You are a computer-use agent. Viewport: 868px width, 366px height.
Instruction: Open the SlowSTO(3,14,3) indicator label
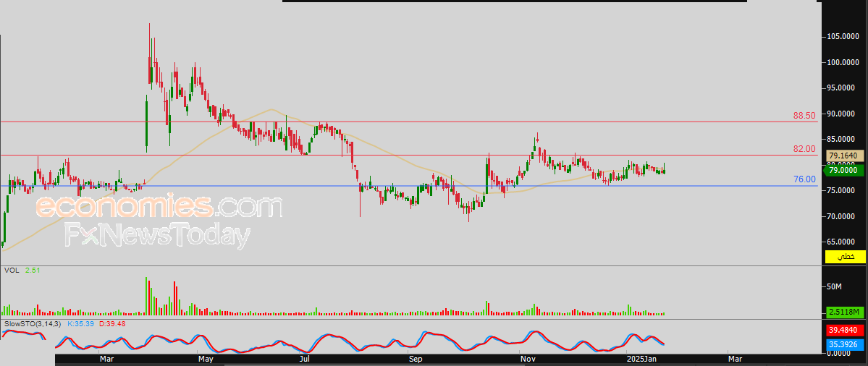[31, 323]
